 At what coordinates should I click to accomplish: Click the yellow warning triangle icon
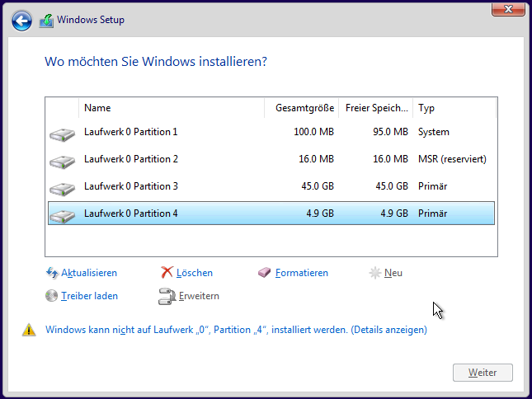(x=29, y=330)
